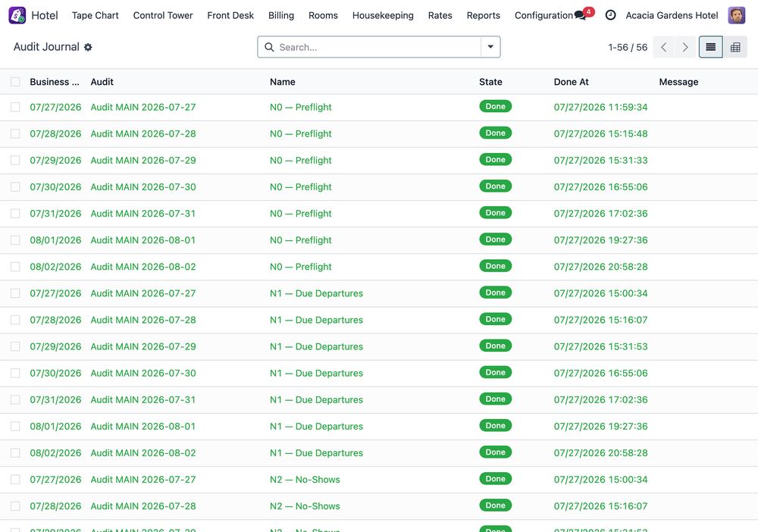Click Done At 07/27/2026 11:59:34
Screen dimensions: 758x532
[600, 108]
